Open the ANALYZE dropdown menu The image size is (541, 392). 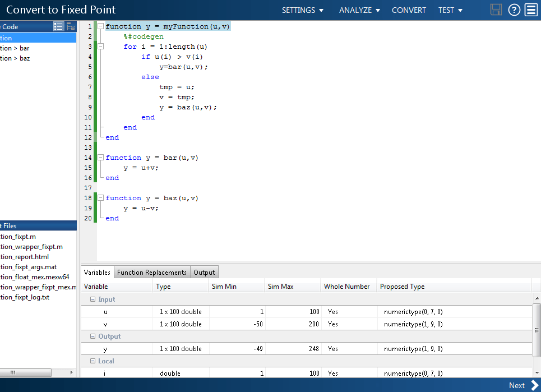[x=359, y=10]
